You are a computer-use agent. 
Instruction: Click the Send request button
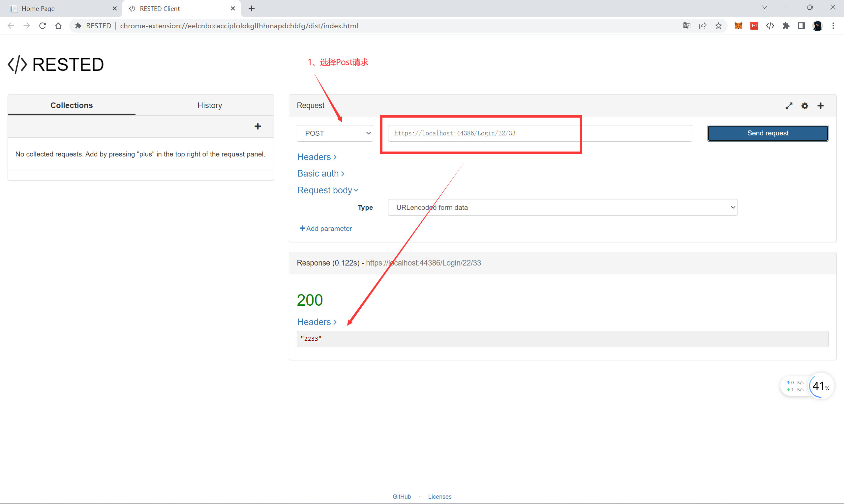[768, 133]
